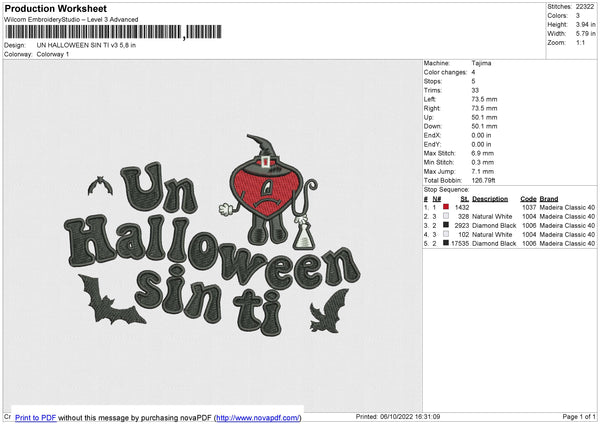Click the 'Right:' measurement label
Image resolution: width=600 pixels, height=424 pixels.
(x=432, y=108)
